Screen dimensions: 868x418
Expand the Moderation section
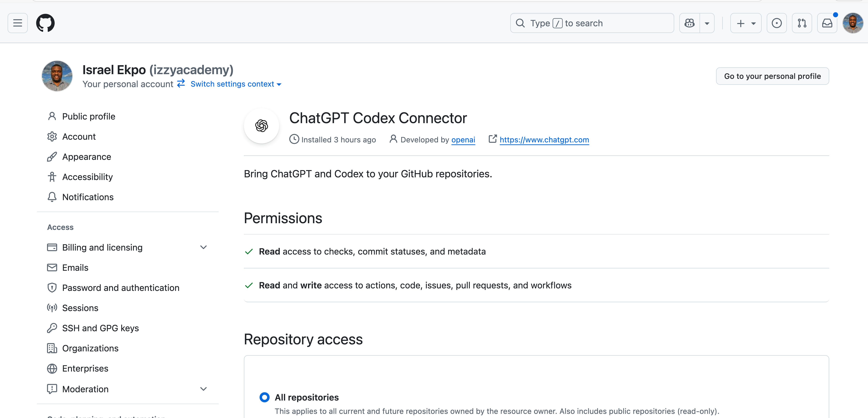click(x=203, y=389)
